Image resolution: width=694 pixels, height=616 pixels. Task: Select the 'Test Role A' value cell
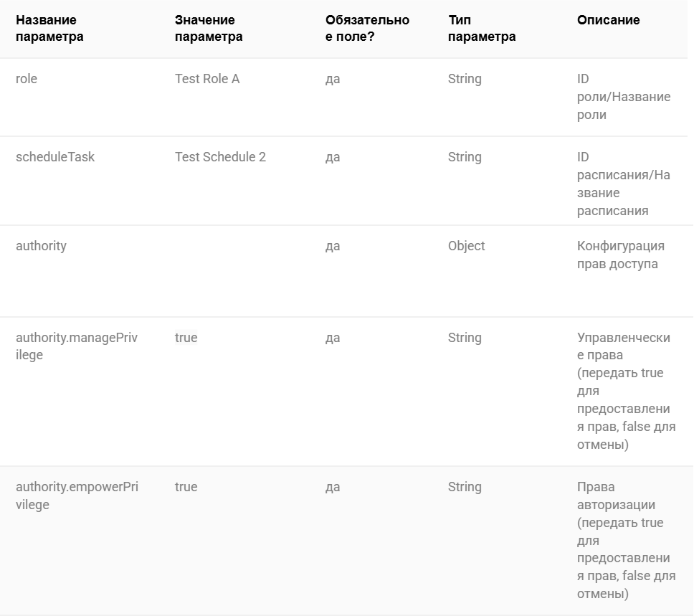tap(207, 79)
